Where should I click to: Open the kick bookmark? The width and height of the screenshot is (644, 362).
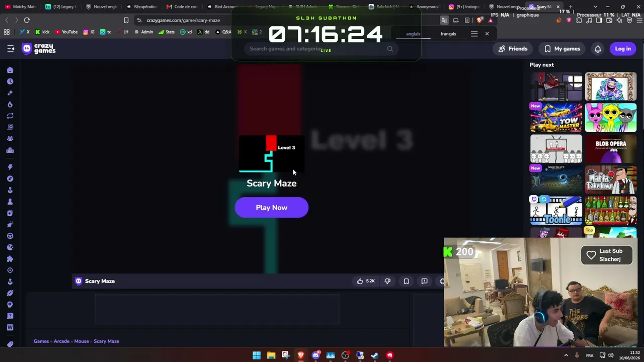click(42, 32)
